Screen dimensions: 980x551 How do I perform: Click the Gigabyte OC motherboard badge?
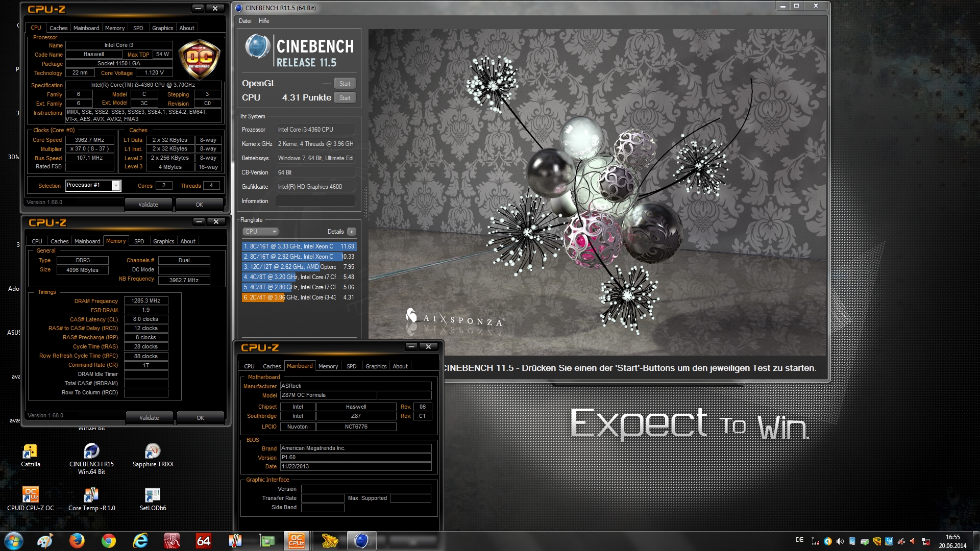click(200, 60)
